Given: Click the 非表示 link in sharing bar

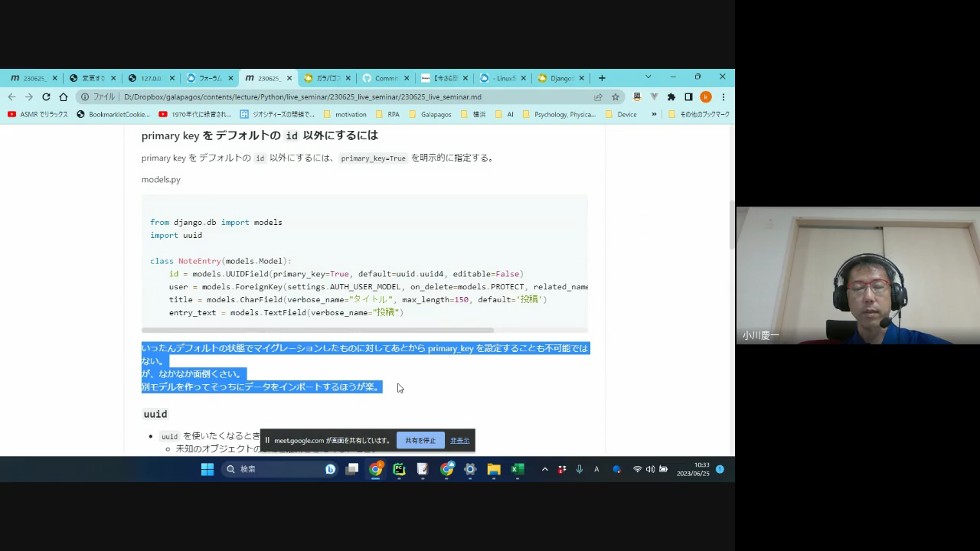Looking at the screenshot, I should (x=459, y=441).
